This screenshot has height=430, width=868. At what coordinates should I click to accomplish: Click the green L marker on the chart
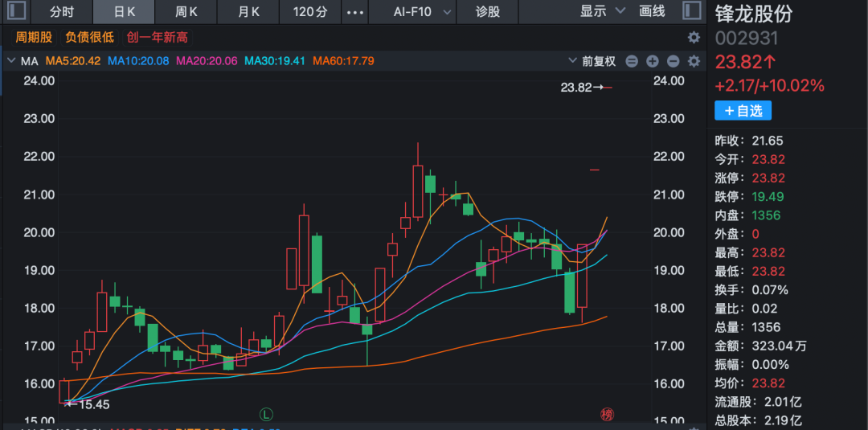coord(266,414)
